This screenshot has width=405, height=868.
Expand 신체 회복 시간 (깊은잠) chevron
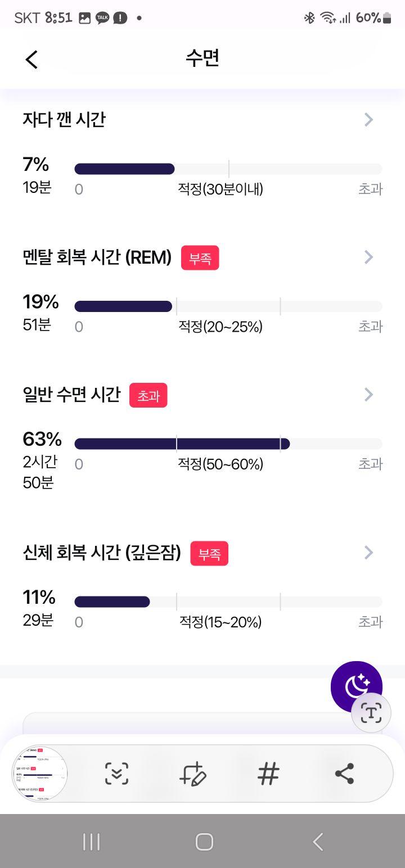[x=368, y=553]
